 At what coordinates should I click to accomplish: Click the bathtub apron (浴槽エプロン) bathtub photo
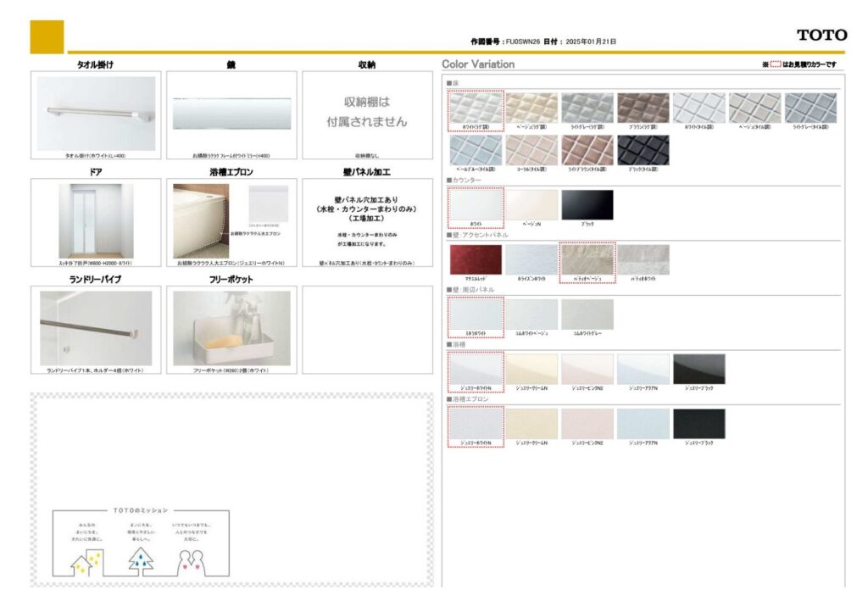click(x=200, y=220)
